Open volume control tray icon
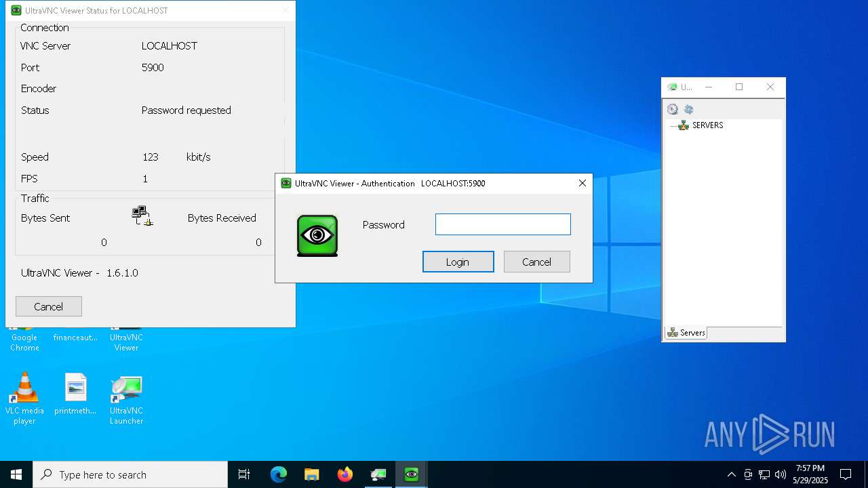The height and width of the screenshot is (488, 868). (781, 474)
